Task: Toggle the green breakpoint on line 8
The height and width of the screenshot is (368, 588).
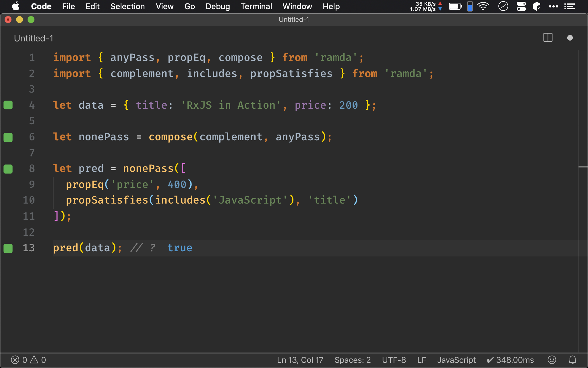Action: (x=8, y=168)
